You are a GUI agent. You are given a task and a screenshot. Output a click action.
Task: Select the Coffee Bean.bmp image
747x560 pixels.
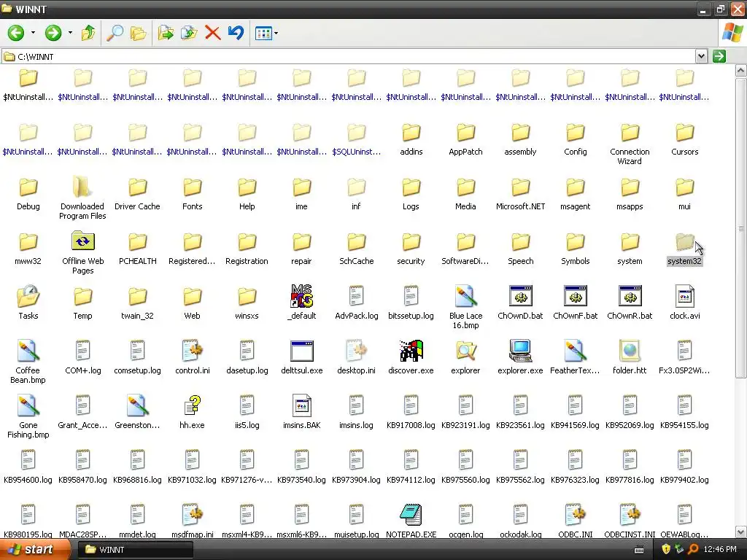28,361
